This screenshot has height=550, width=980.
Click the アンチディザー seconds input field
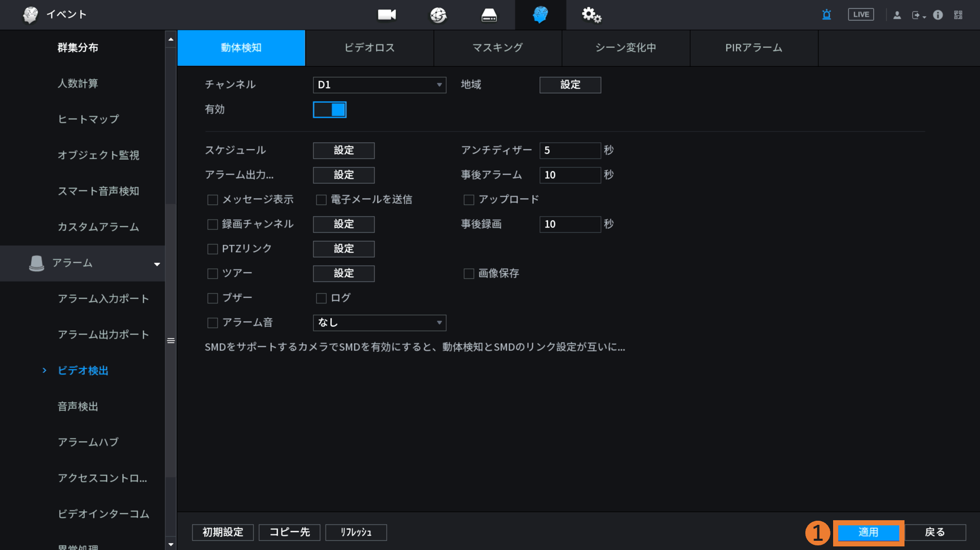570,150
